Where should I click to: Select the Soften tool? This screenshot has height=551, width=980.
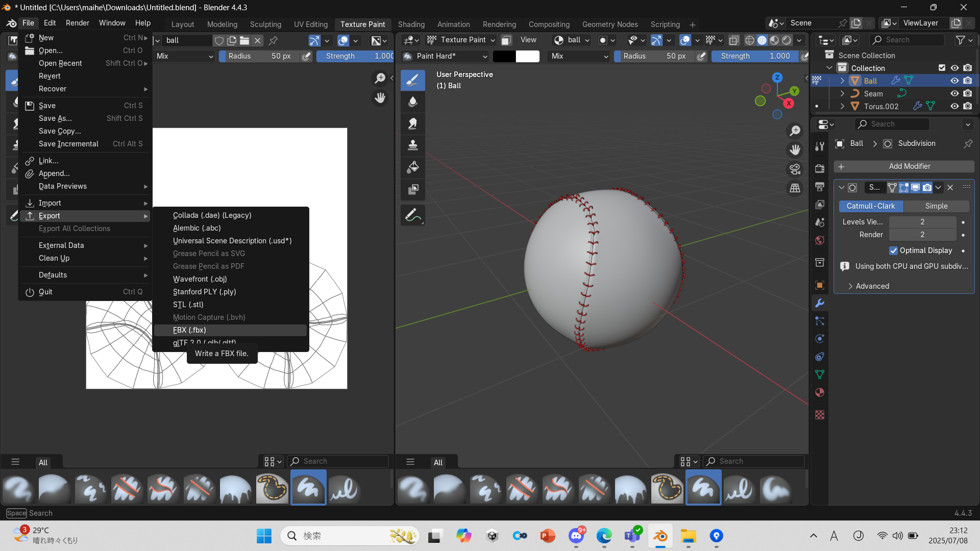pos(413,102)
